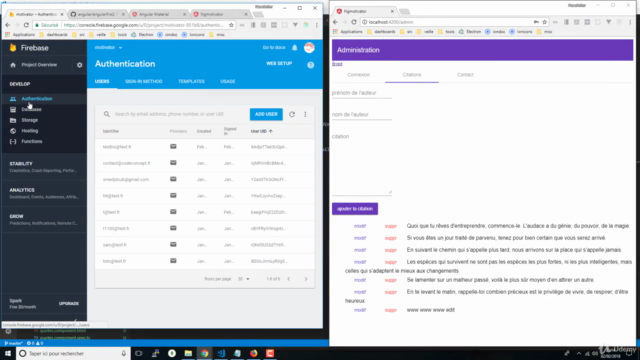Click the ajouter la citation button
The width and height of the screenshot is (640, 360).
(355, 209)
